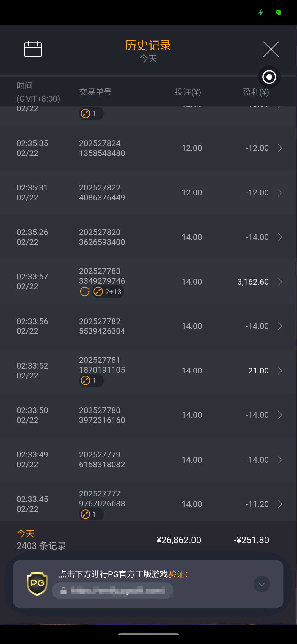Tap the refresh icon on 02:33:57 record
Viewport: 297px width, 644px height.
click(x=85, y=291)
